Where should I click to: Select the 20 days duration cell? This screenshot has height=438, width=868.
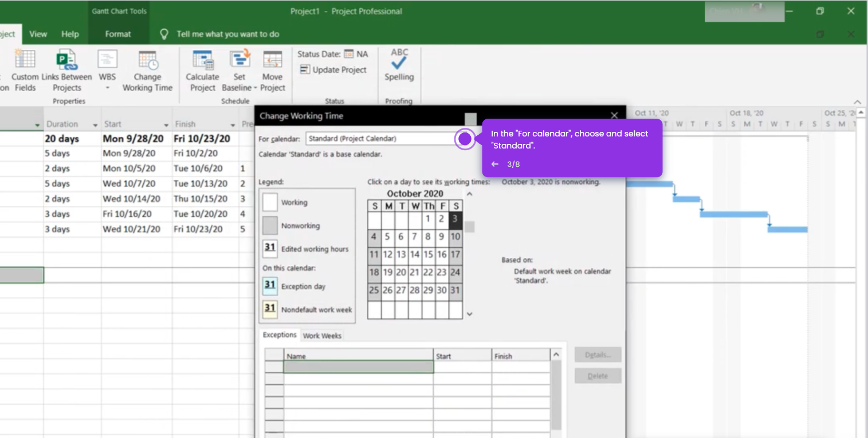click(72, 138)
